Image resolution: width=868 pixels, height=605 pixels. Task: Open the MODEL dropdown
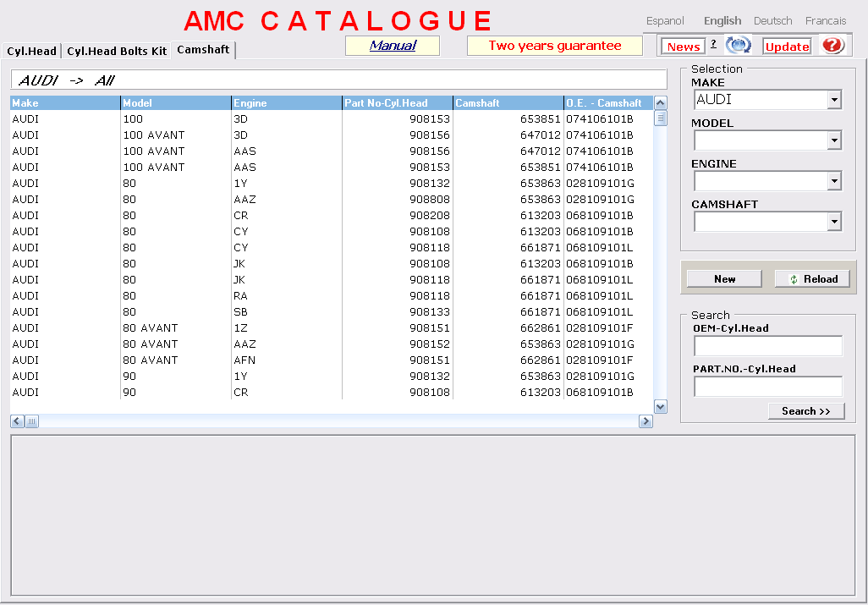pos(834,140)
